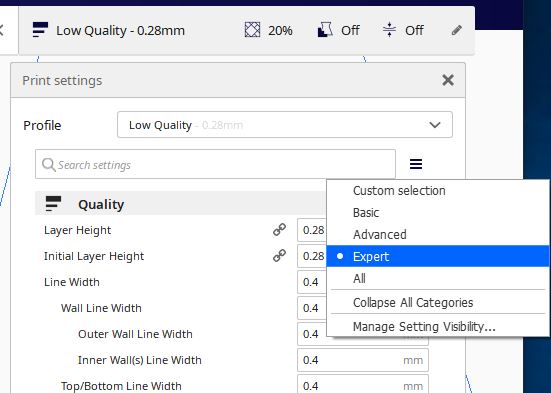
Task: Click the Low Quality - 0.28mm header text
Action: coord(120,31)
